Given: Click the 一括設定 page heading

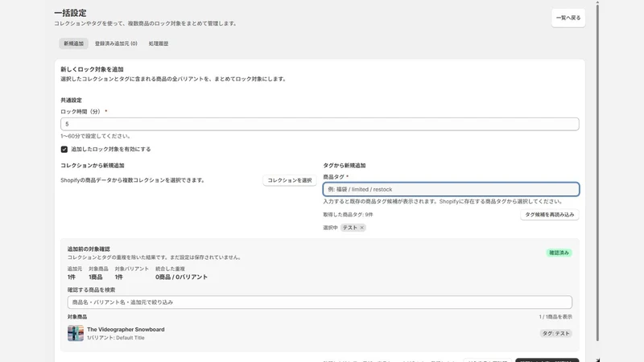Looking at the screenshot, I should 70,13.
